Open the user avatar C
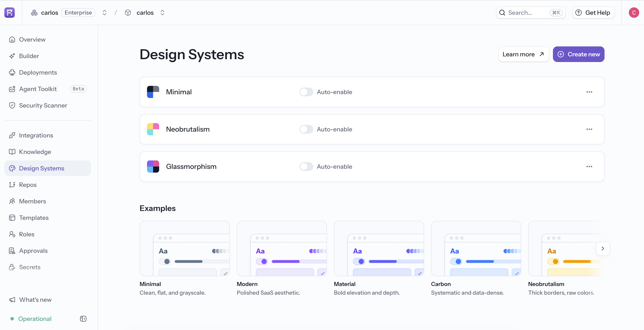This screenshot has height=330, width=644. click(x=634, y=13)
